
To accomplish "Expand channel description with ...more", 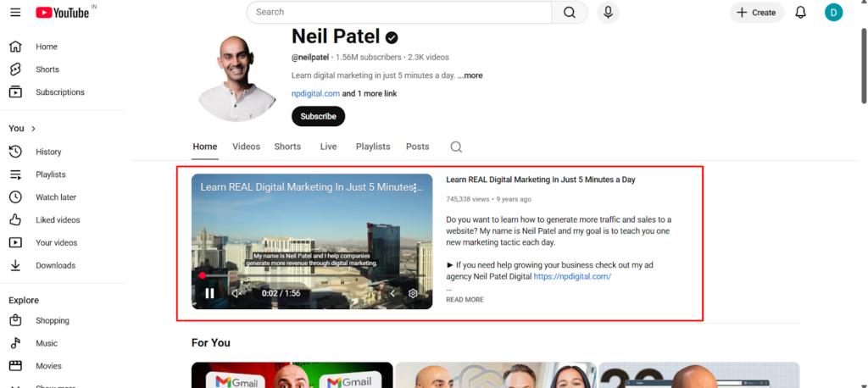I will click(470, 75).
